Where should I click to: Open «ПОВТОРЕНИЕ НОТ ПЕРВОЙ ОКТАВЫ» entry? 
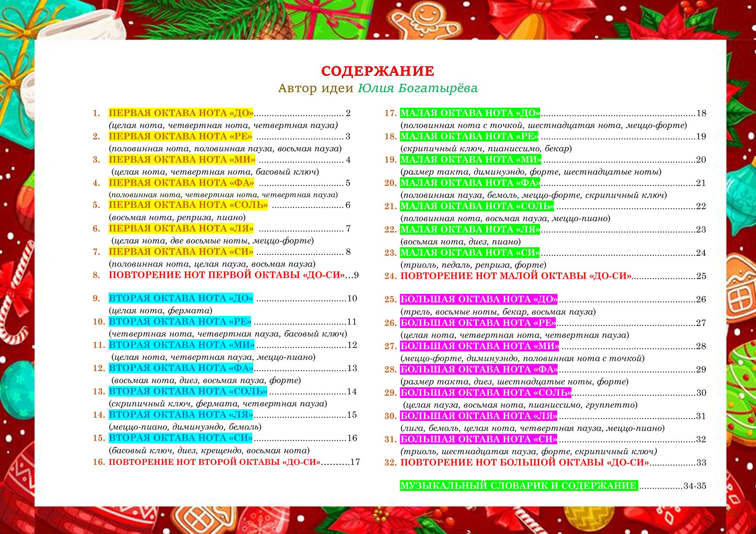(227, 275)
